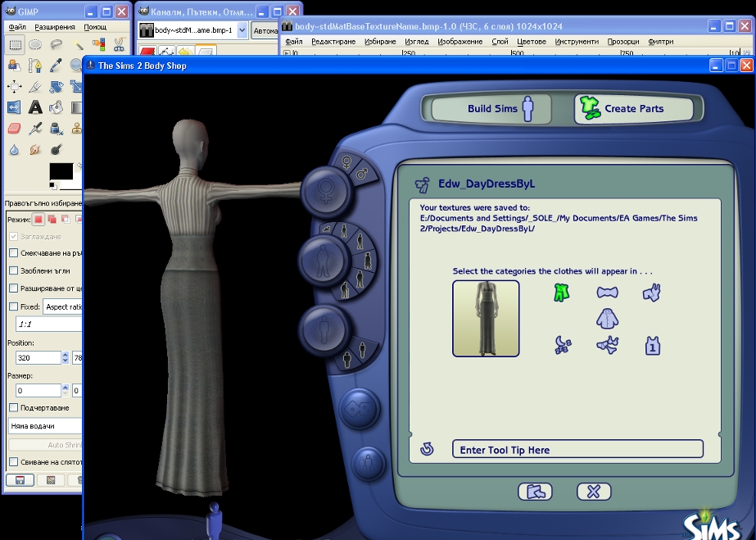The image size is (756, 540).
Task: Select the Dodge/Burn tool
Action: pyautogui.click(x=56, y=149)
